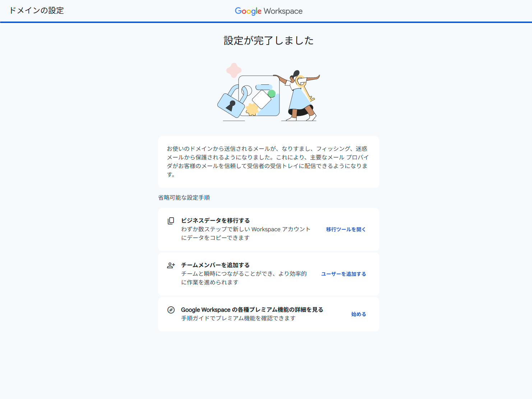532x399 pixels.
Task: Click the pink flower shape in the illustration
Action: [x=234, y=70]
